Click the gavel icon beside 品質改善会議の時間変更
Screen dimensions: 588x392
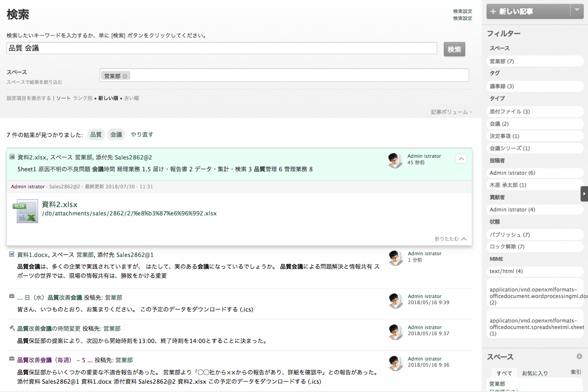point(12,328)
